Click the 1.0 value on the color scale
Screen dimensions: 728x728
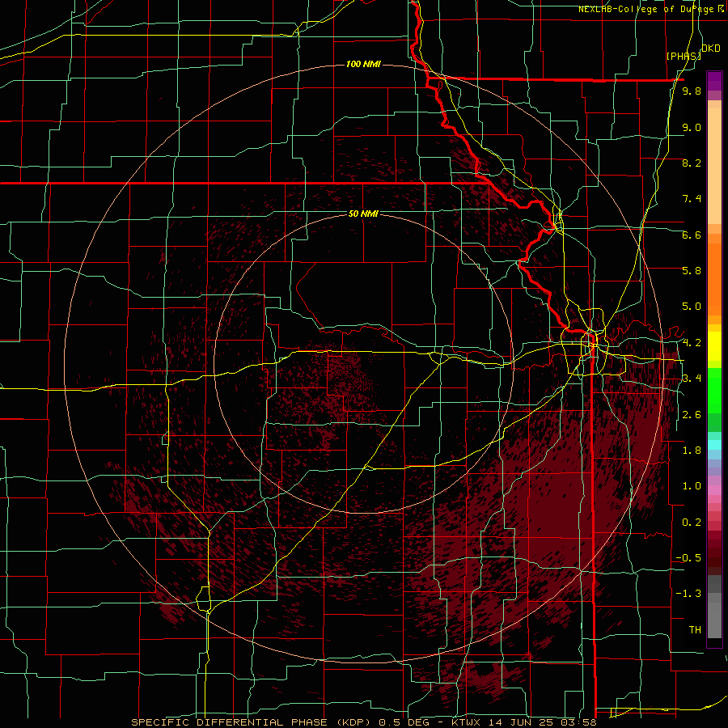(x=692, y=486)
